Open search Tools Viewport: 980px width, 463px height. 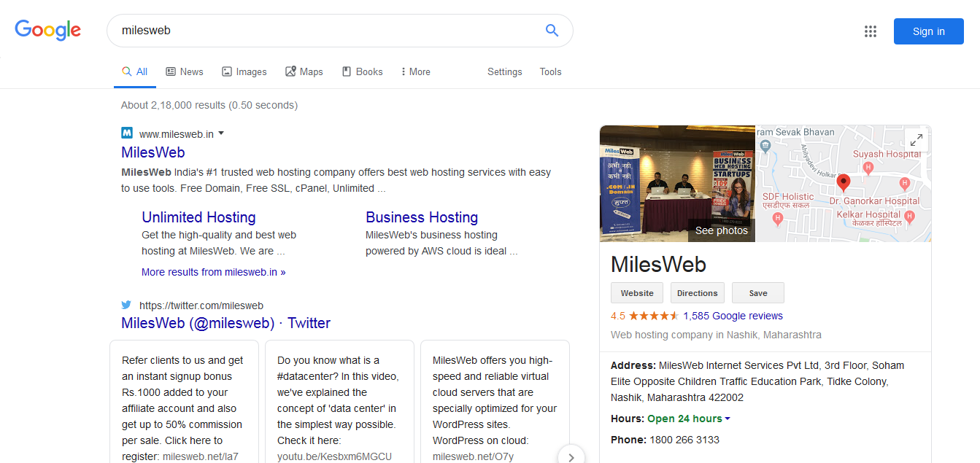[x=550, y=71]
